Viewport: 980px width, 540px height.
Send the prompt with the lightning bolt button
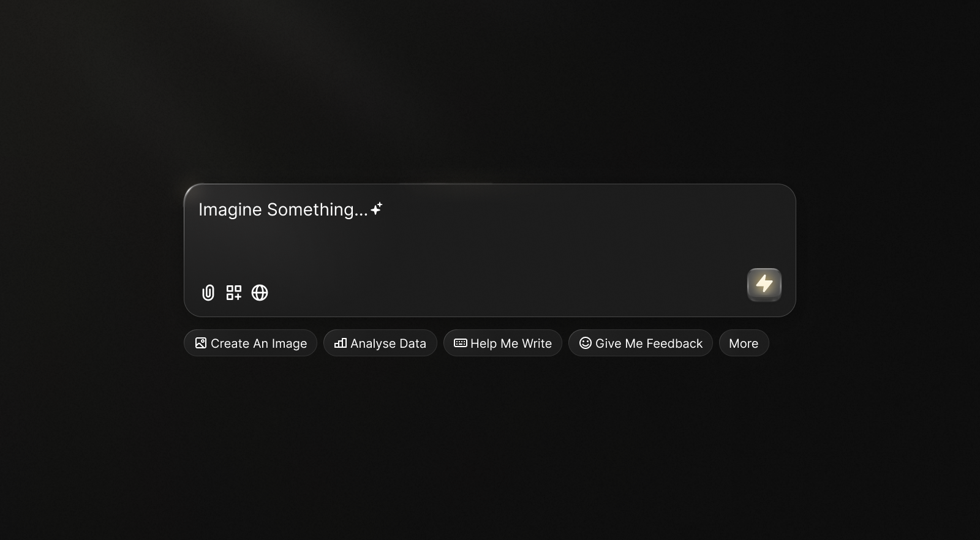(764, 284)
